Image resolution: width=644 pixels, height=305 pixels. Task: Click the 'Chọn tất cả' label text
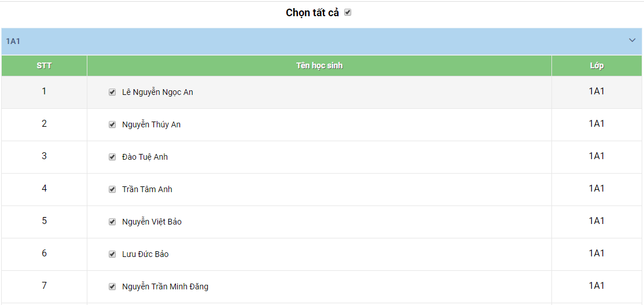312,13
